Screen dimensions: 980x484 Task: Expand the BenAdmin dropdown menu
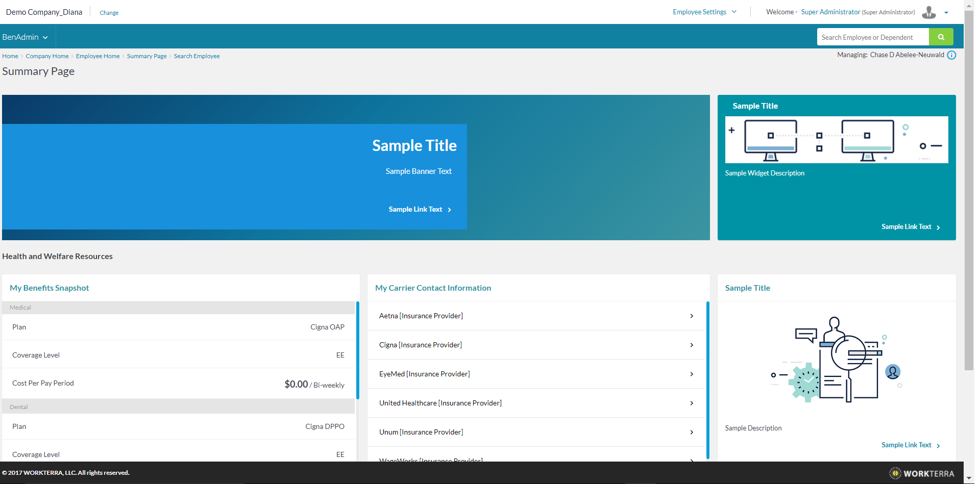click(25, 37)
